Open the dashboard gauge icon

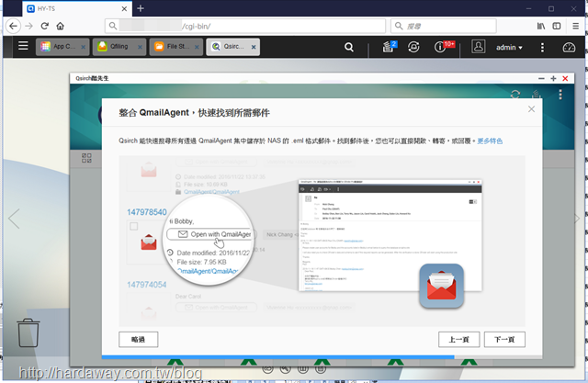(x=569, y=47)
